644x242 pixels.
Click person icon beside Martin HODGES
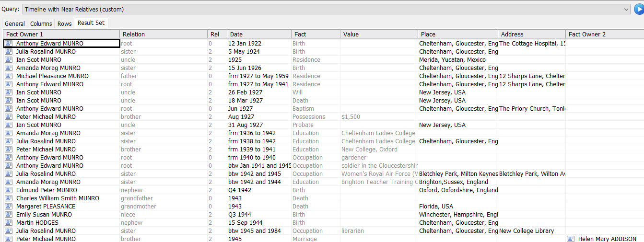tap(9, 222)
